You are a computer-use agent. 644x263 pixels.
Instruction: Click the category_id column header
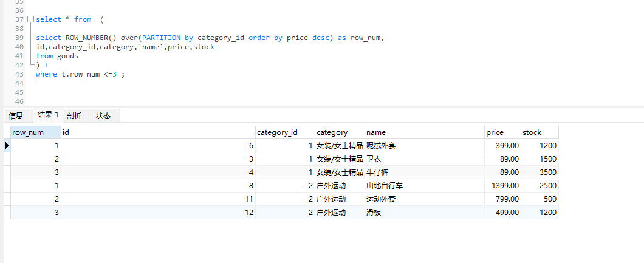click(285, 132)
